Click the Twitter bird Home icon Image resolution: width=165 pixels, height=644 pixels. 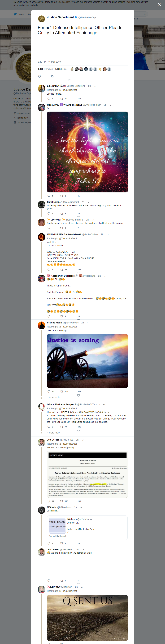click(15, 14)
